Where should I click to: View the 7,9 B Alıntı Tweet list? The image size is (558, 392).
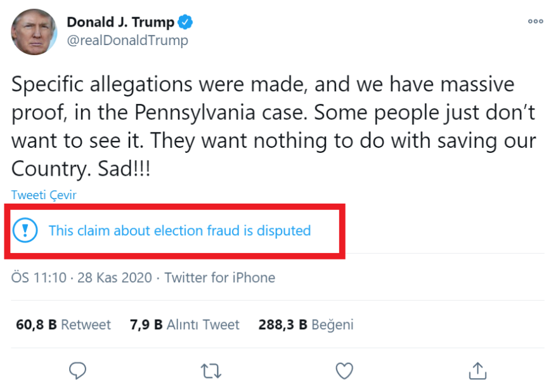point(185,325)
